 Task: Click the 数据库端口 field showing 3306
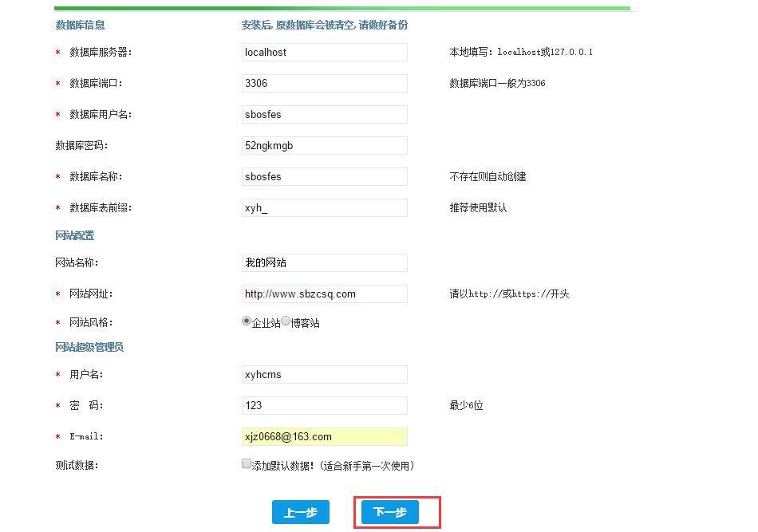(x=324, y=83)
